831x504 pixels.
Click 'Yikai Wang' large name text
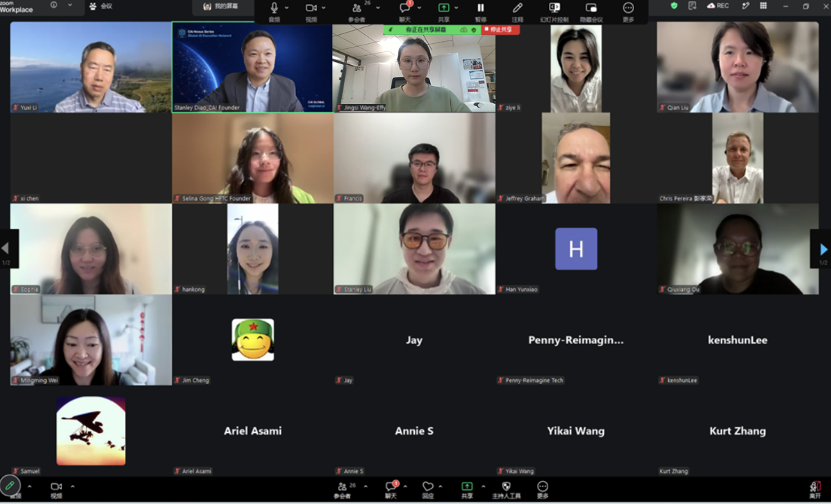[576, 431]
